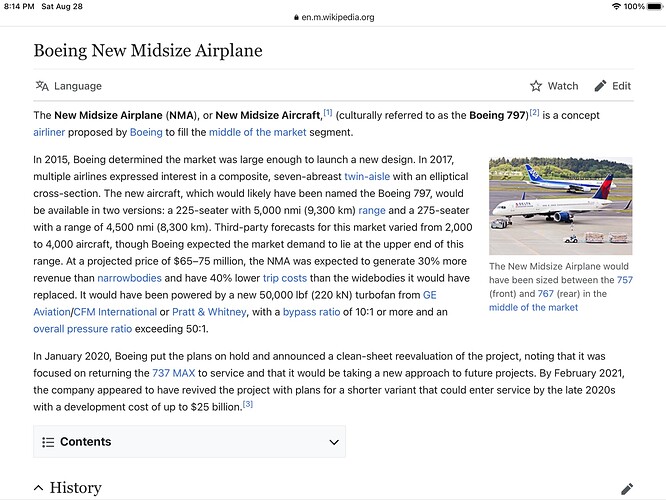Tap the lock icon beside the URL
This screenshot has width=666, height=500.
[296, 17]
